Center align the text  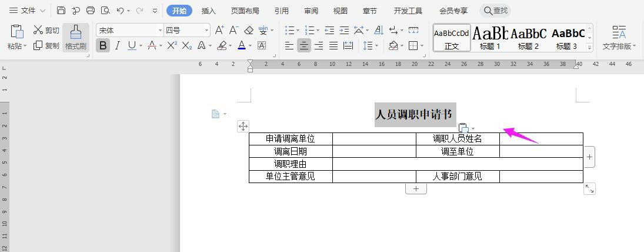point(304,46)
